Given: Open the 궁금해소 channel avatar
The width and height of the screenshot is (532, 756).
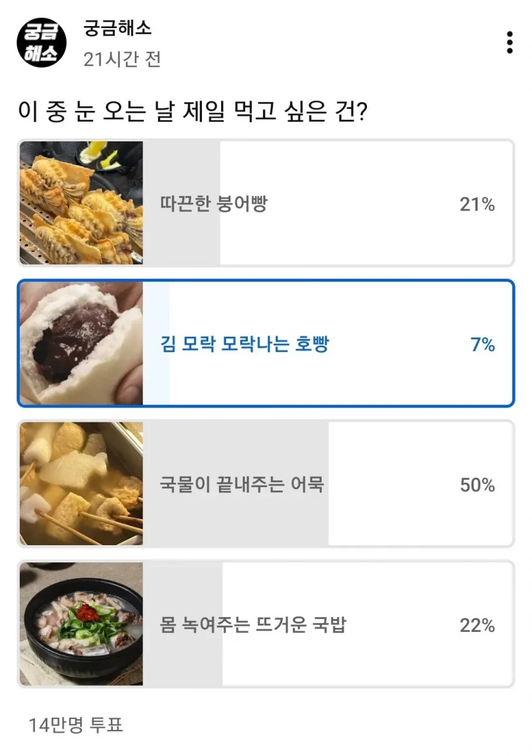Looking at the screenshot, I should tap(41, 43).
